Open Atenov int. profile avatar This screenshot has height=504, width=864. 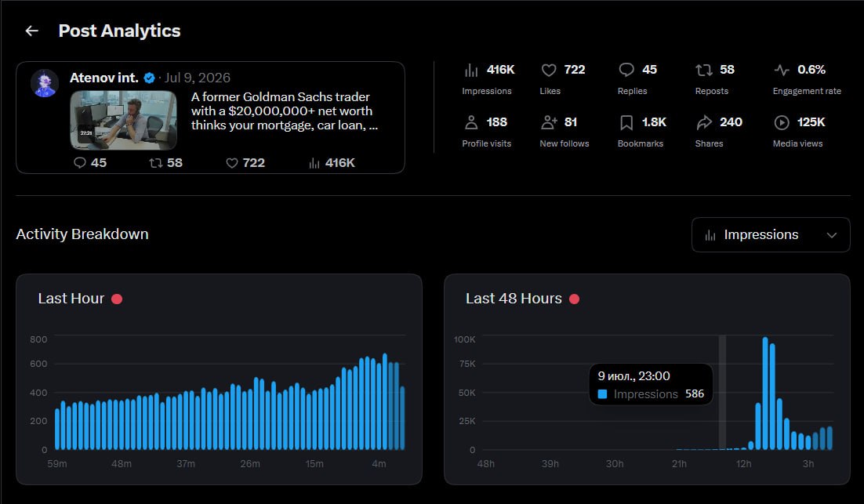45,83
